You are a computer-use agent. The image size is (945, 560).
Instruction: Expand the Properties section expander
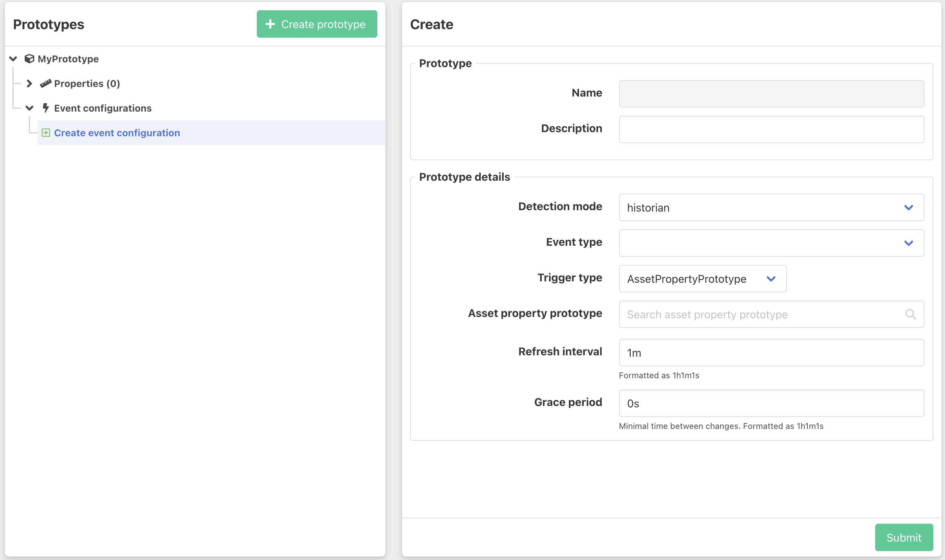[x=29, y=83]
